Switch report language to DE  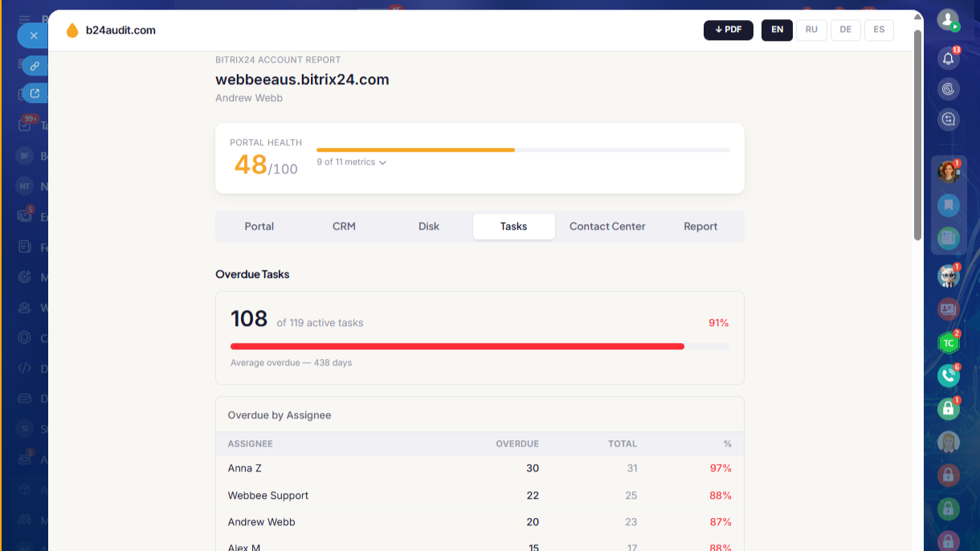(x=845, y=30)
